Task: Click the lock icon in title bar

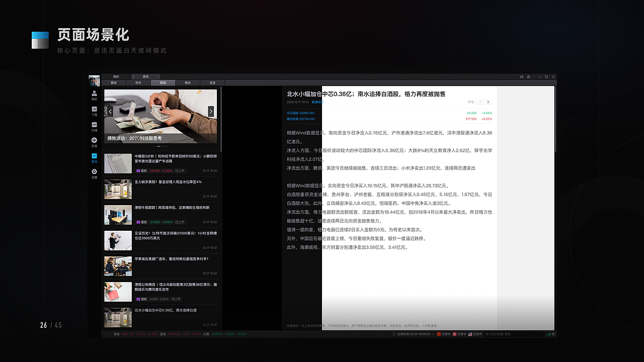Action: [x=529, y=76]
